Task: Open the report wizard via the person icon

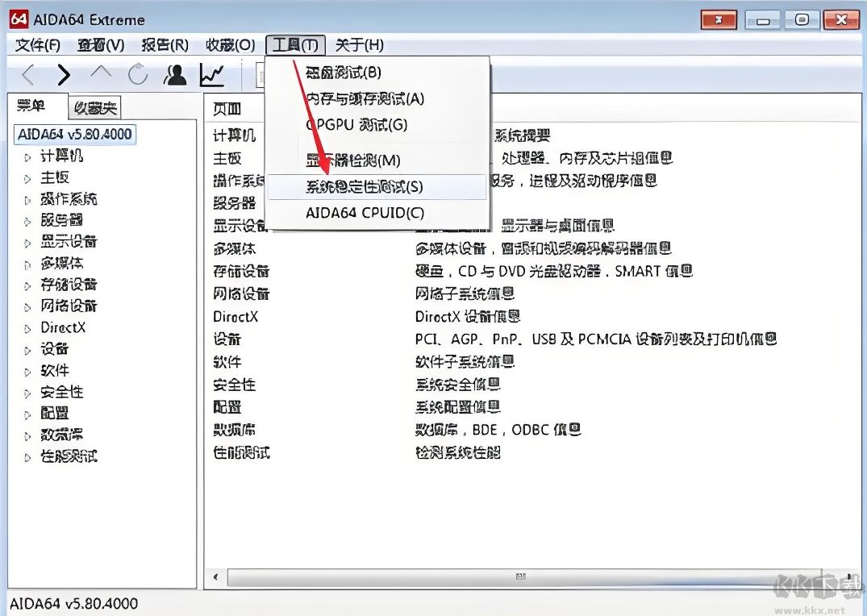Action: tap(175, 74)
